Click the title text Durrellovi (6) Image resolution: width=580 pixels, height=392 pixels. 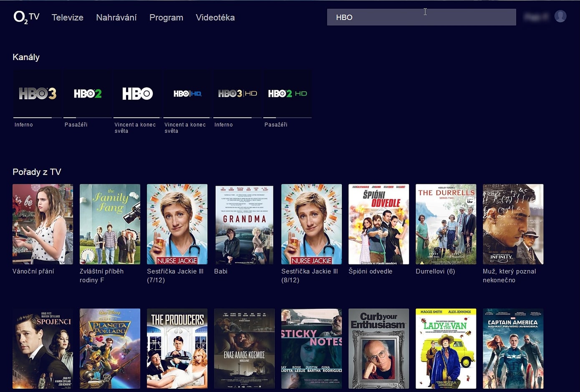[x=435, y=271]
